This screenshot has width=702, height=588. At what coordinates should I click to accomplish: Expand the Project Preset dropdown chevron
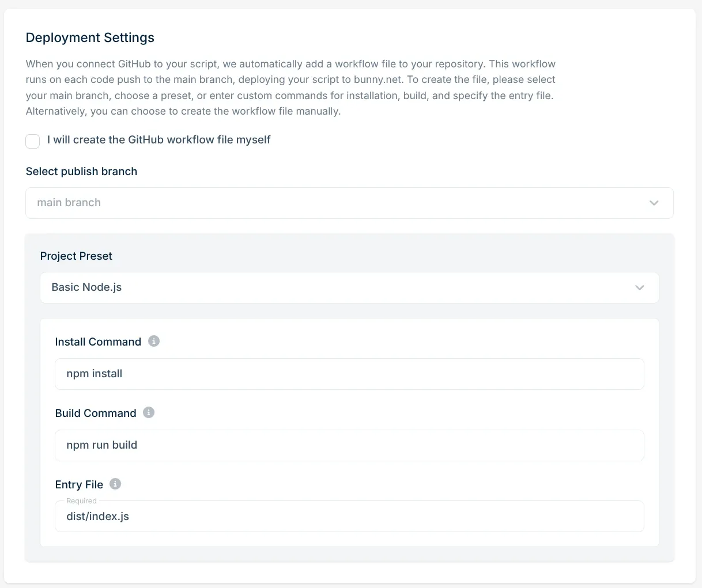[639, 287]
